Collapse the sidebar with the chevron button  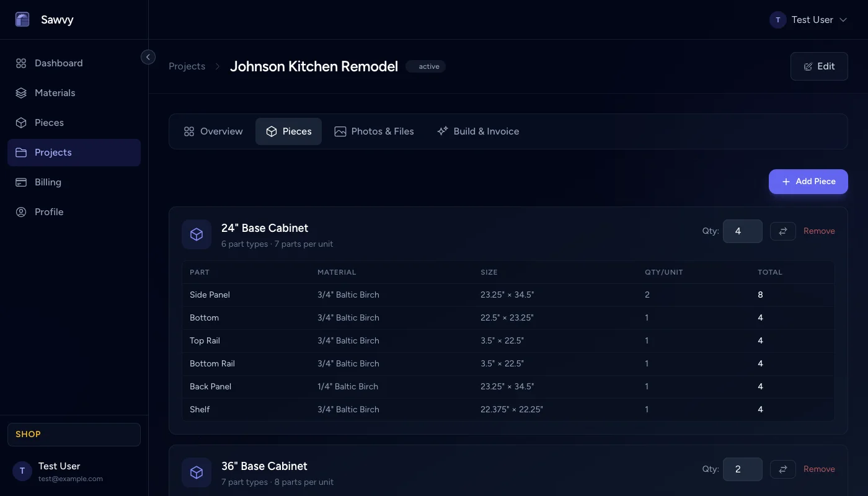148,57
